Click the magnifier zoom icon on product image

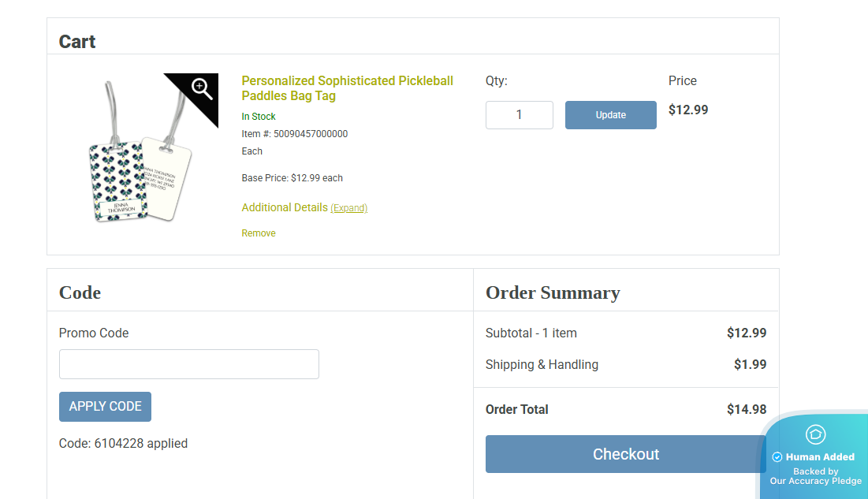(202, 88)
